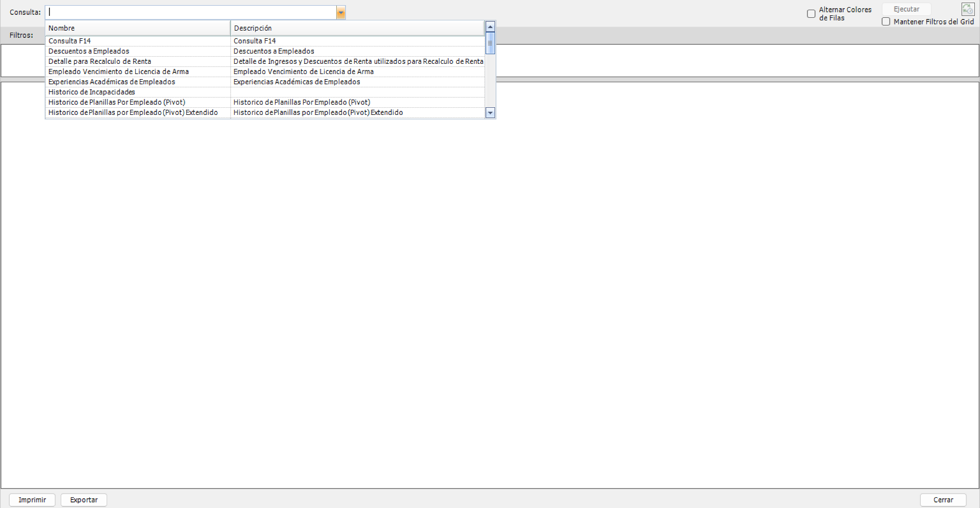
Task: Click inside the Consulta text field
Action: tap(191, 12)
